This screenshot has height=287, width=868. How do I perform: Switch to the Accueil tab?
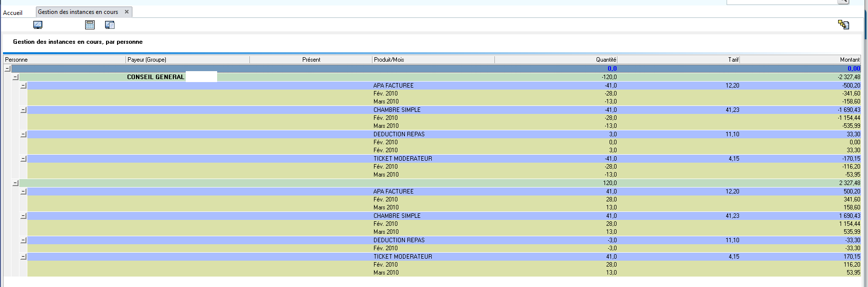click(x=13, y=13)
